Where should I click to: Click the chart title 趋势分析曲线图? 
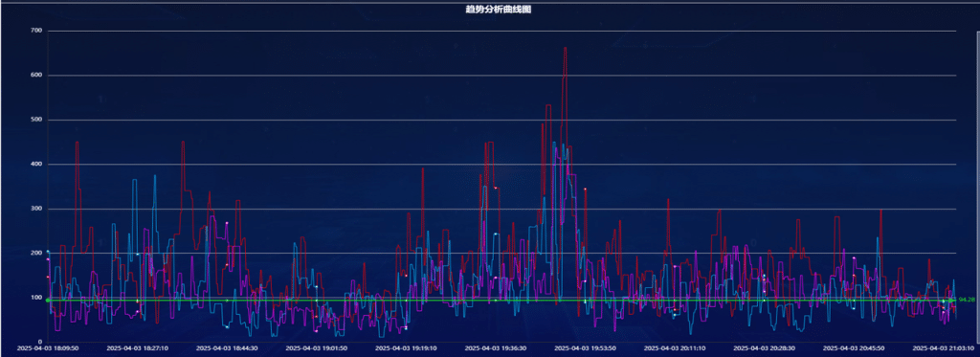(498, 10)
